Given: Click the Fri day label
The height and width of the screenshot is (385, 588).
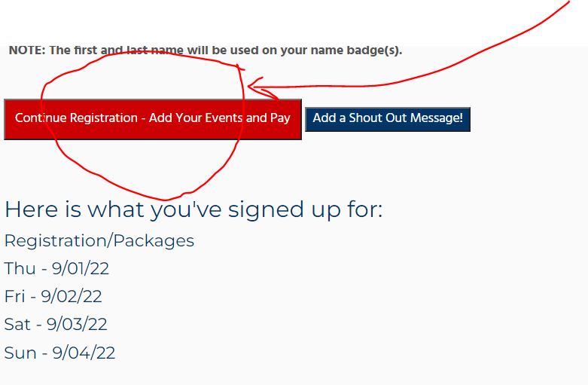Looking at the screenshot, I should 15,296.
